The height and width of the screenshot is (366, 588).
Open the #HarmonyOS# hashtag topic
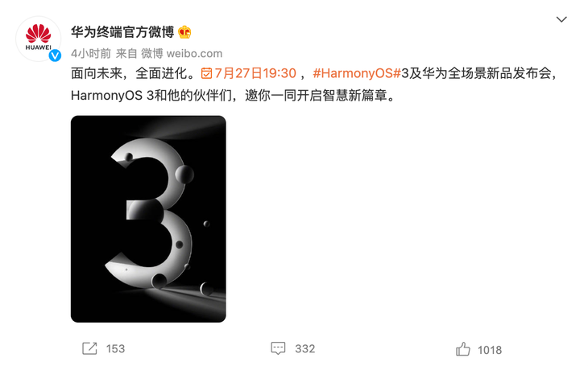pos(357,73)
